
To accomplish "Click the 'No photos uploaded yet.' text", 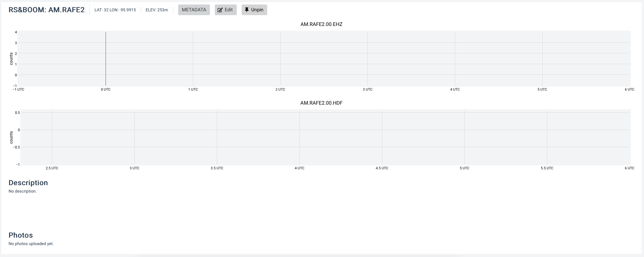I will (31, 244).
